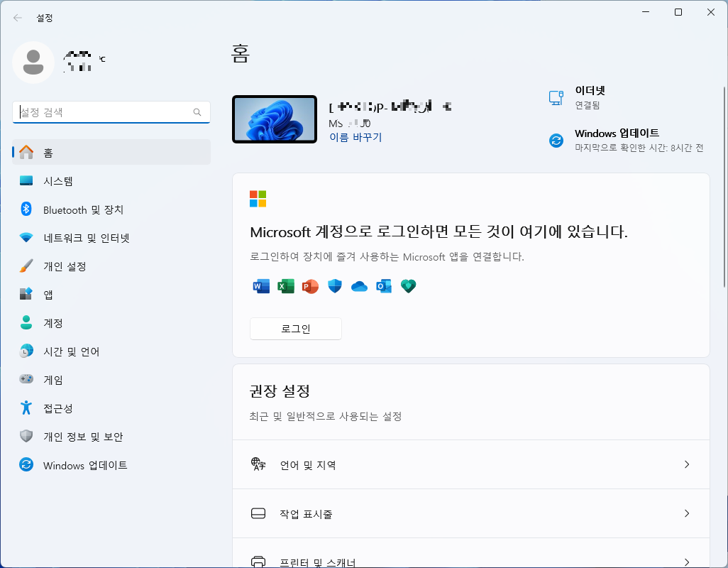Click the language and region icon
728x568 pixels.
(x=258, y=464)
